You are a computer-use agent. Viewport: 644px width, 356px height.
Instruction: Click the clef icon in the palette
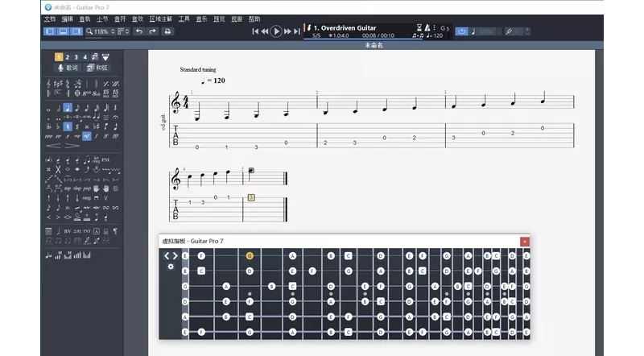coord(48,84)
